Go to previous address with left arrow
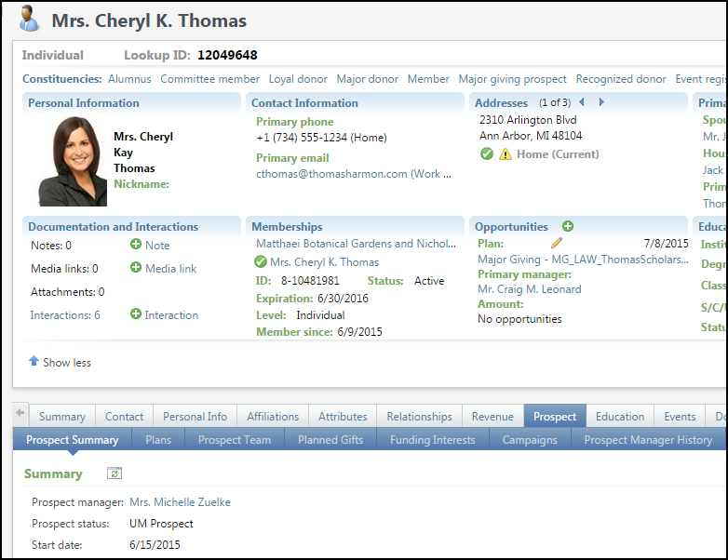Image resolution: width=728 pixels, height=560 pixels. pyautogui.click(x=581, y=102)
